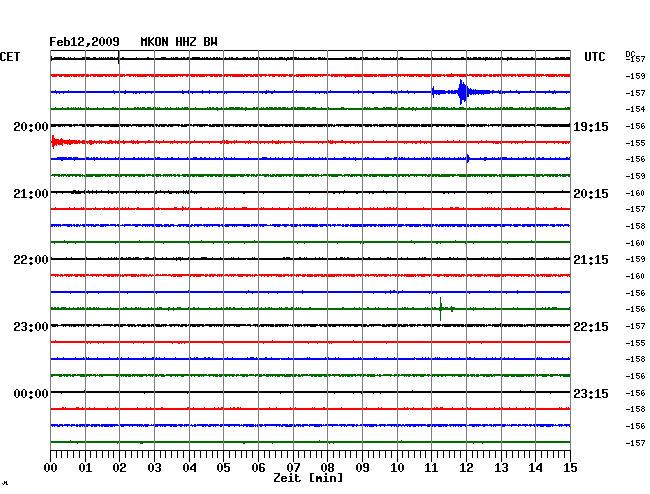Image resolution: width=650 pixels, height=494 pixels.
Task: Select minute 07 on the time axis
Action: point(293,467)
